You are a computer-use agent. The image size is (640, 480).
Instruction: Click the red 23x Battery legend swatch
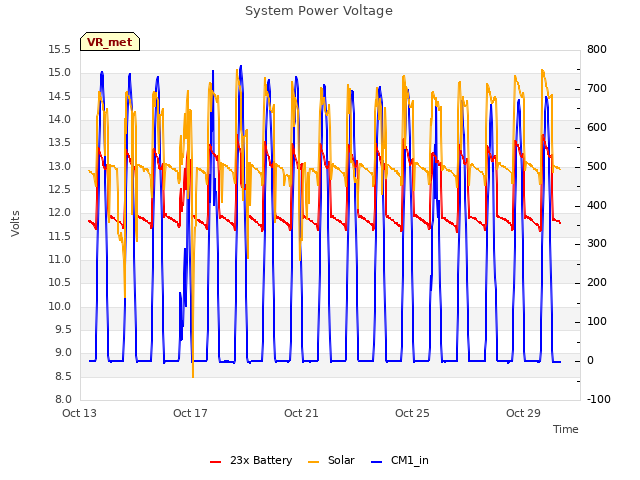216,462
